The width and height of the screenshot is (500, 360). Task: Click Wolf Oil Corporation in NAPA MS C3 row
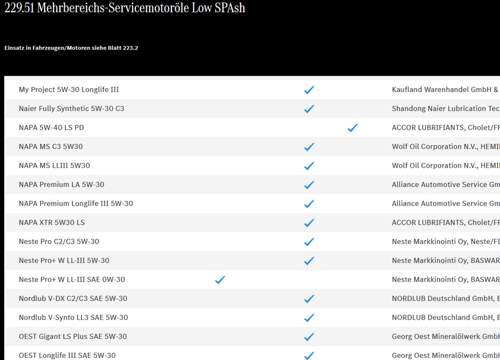click(x=446, y=146)
